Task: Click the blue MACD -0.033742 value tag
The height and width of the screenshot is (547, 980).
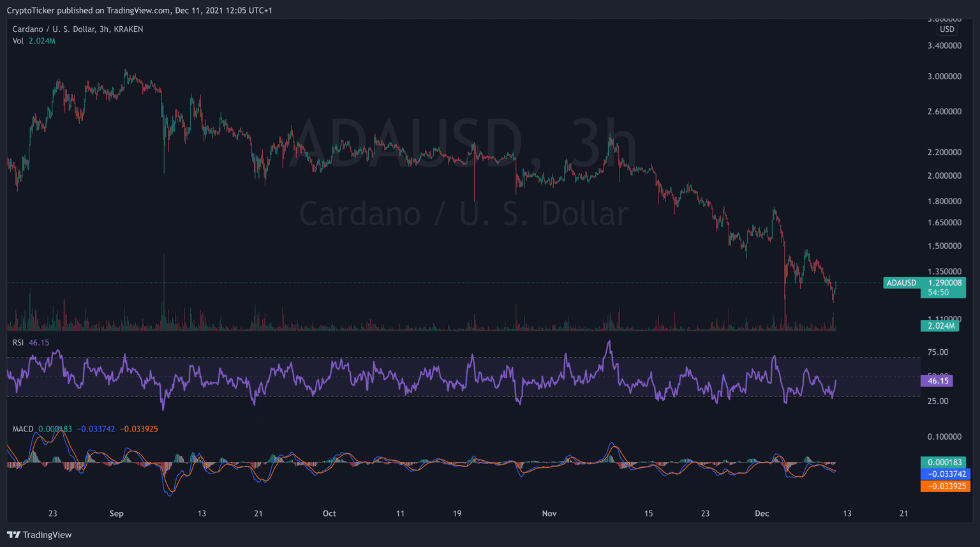Action: point(945,474)
